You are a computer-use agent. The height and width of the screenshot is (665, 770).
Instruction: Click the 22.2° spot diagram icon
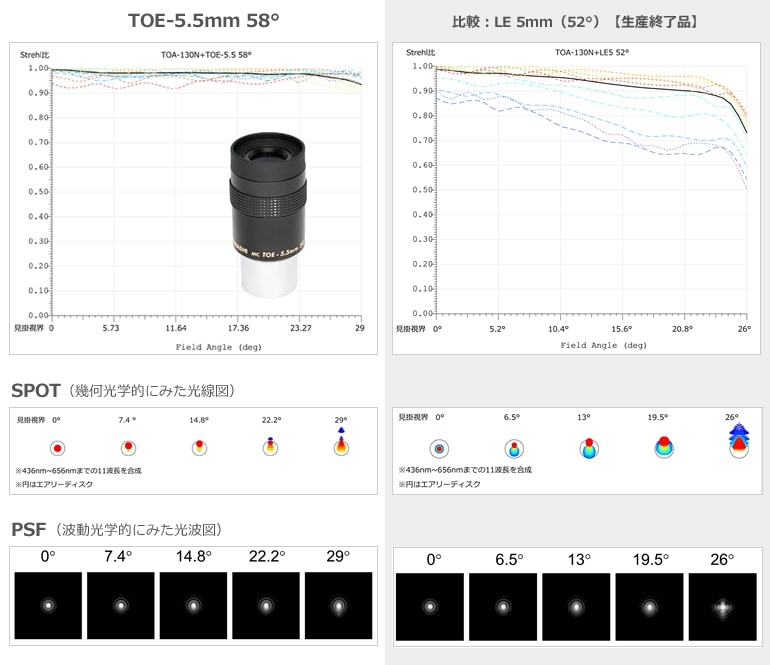click(x=270, y=446)
